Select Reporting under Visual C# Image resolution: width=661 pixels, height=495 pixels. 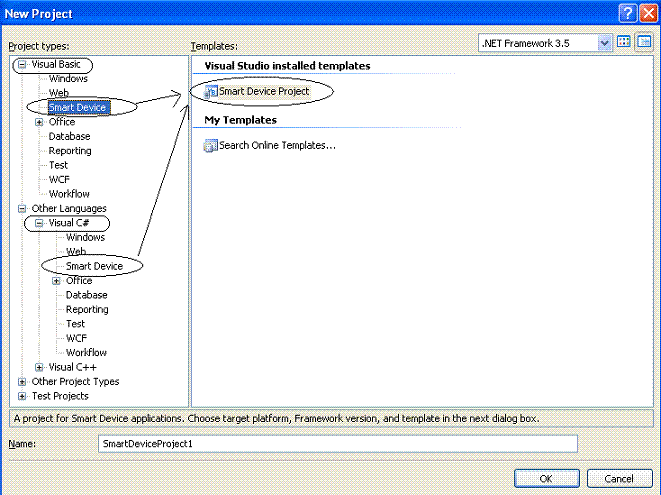point(87,309)
